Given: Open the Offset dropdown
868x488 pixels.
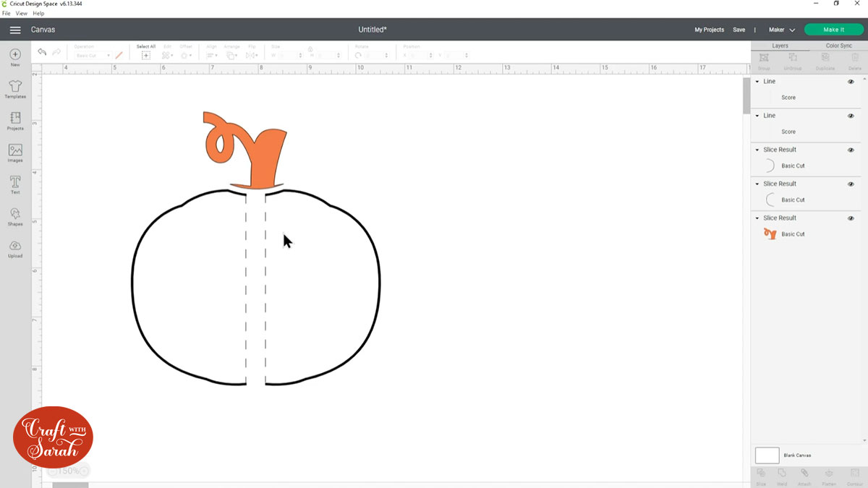Looking at the screenshot, I should [186, 56].
